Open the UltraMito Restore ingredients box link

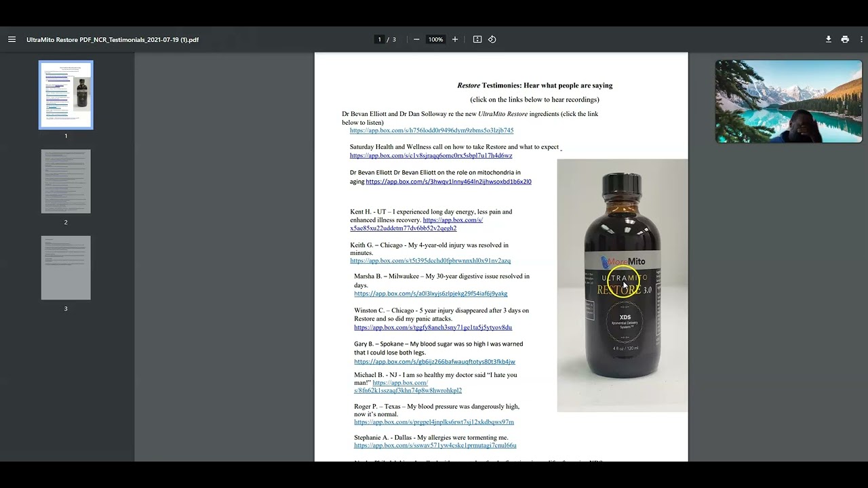click(431, 130)
